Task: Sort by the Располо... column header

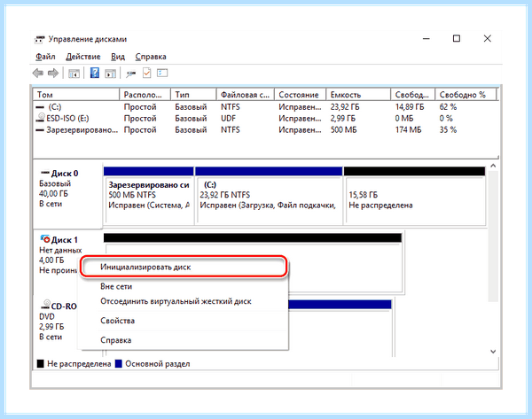Action: pyautogui.click(x=145, y=95)
